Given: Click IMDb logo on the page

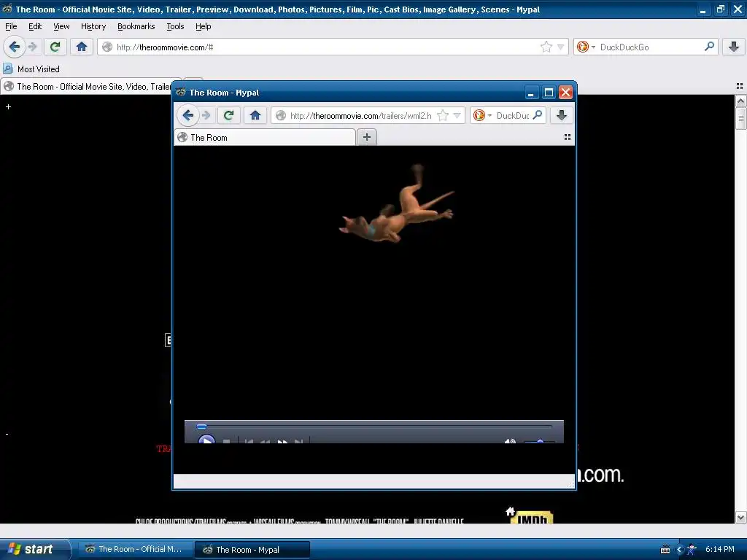Looking at the screenshot, I should 532,518.
